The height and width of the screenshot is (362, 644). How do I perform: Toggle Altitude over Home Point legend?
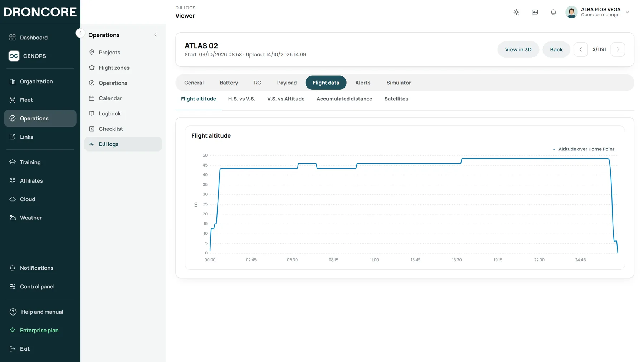(584, 149)
